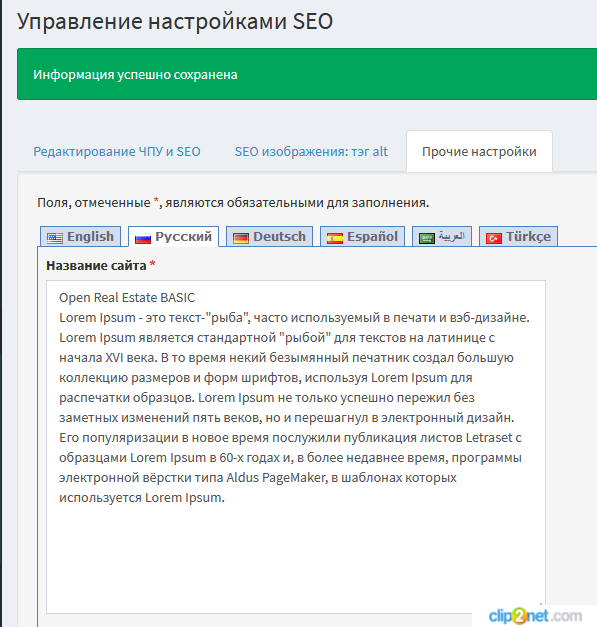Image resolution: width=597 pixels, height=627 pixels.
Task: Click the Saudi Arabia flag icon
Action: [x=427, y=238]
